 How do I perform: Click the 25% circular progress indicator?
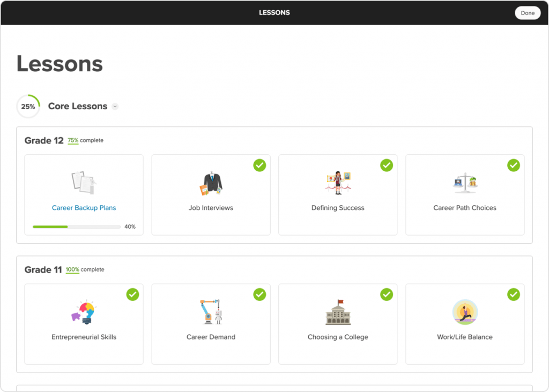coord(28,106)
